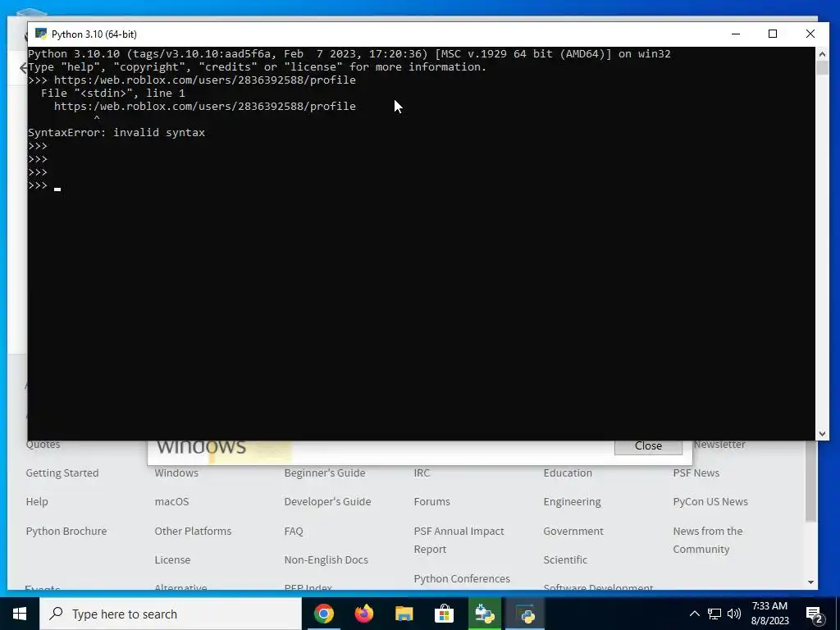Launch Firefox from the taskbar
This screenshot has height=630, width=840.
[x=364, y=614]
